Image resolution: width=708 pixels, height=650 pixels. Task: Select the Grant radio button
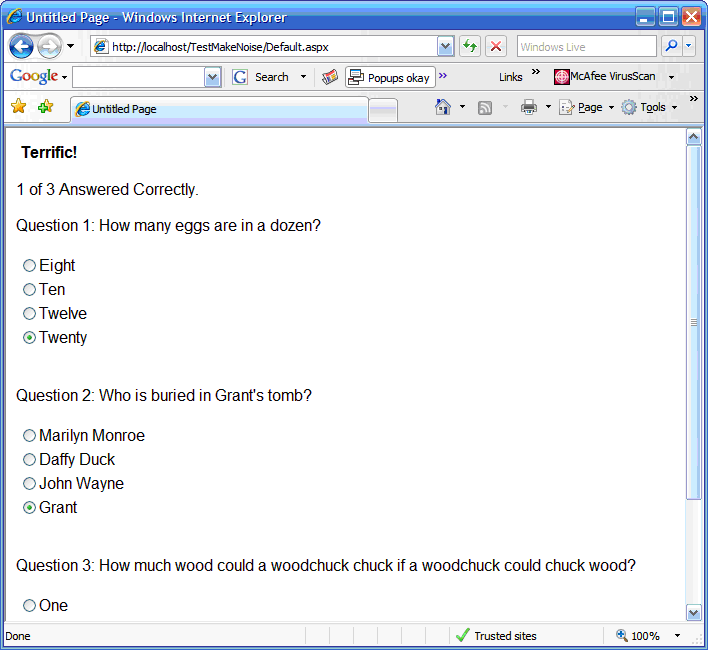pos(29,508)
